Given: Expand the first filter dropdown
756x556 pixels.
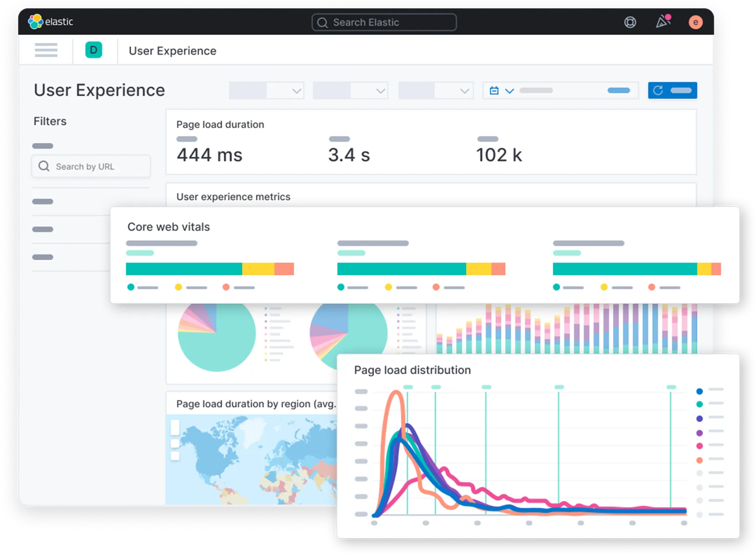Looking at the screenshot, I should [x=266, y=91].
